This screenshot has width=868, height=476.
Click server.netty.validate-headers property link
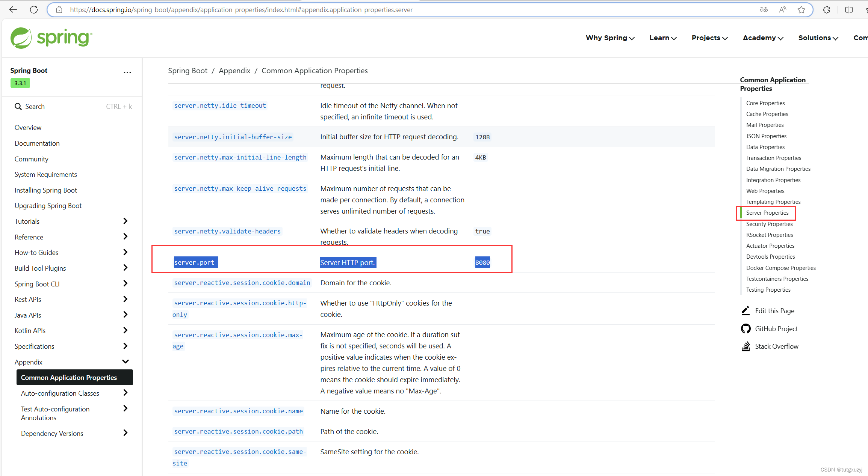click(x=227, y=231)
